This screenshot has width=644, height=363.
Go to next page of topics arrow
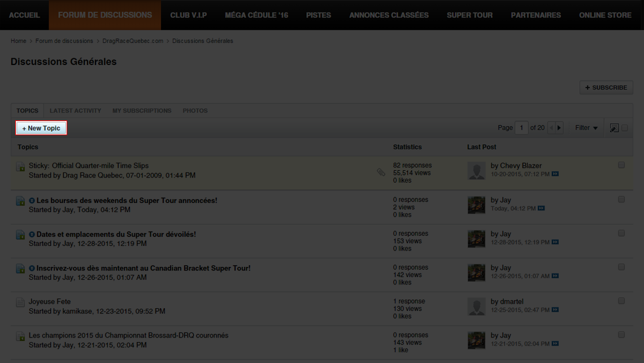coord(559,128)
